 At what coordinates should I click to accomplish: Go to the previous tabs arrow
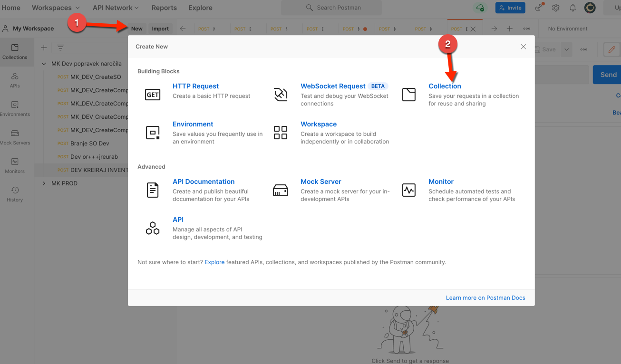click(x=183, y=29)
